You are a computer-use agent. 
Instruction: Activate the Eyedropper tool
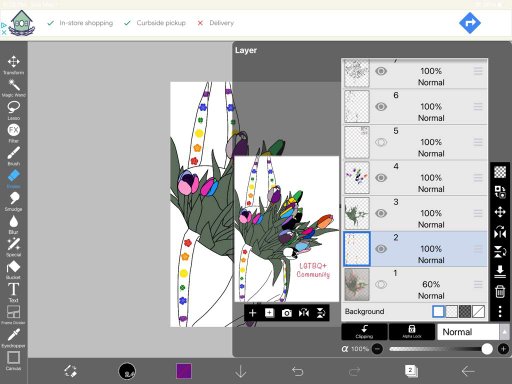[13, 338]
